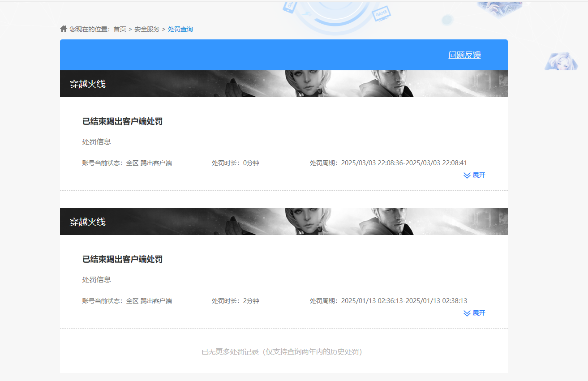Screen dimensions: 588x381
Task: Click 已结束踢出客户端处罚 heading of 2025/01/13 record
Action: click(x=122, y=259)
